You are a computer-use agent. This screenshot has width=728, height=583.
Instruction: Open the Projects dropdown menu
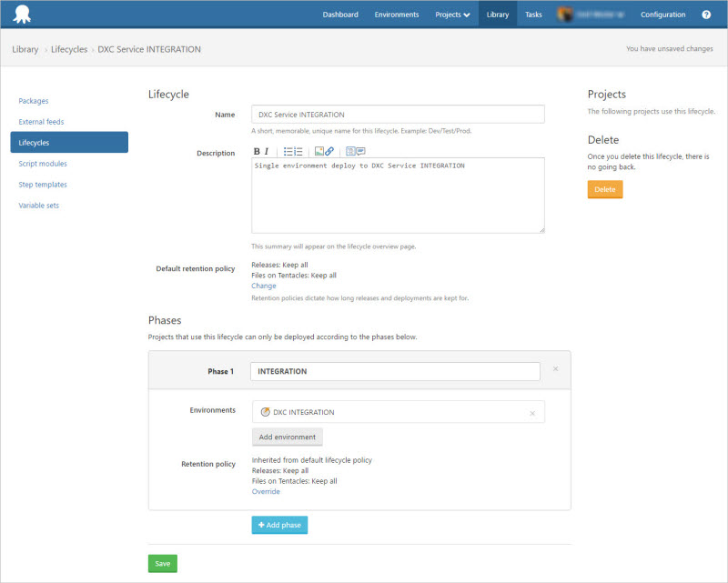(452, 15)
